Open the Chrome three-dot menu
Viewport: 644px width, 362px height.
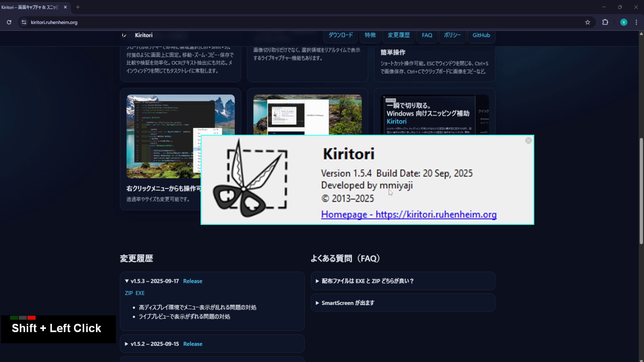click(636, 22)
